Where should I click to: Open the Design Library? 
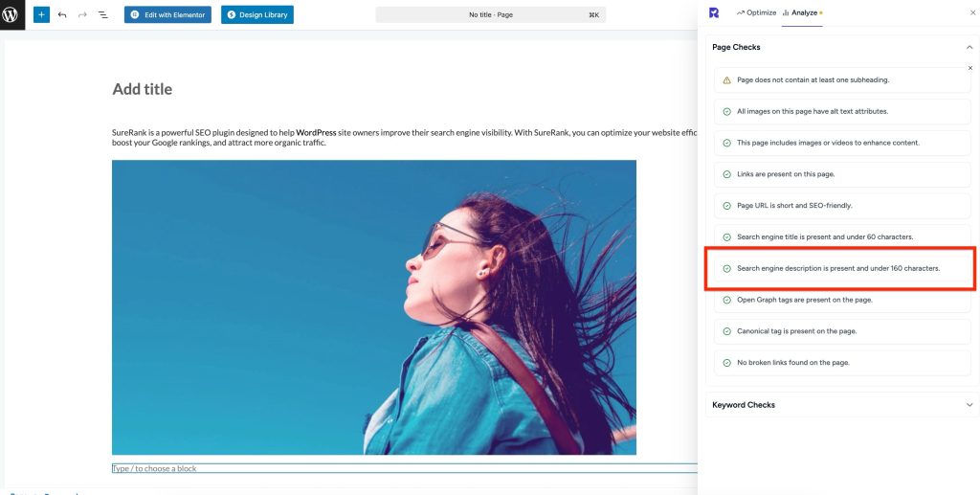(x=257, y=15)
